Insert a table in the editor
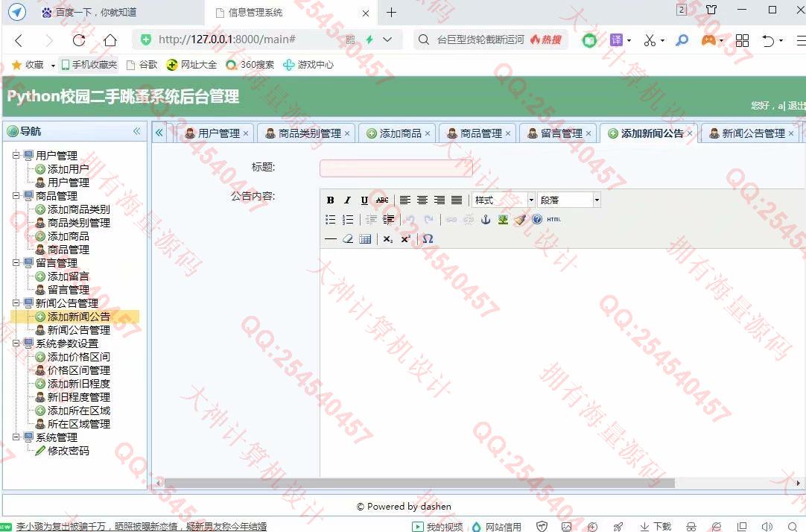806x532 pixels. tap(365, 239)
